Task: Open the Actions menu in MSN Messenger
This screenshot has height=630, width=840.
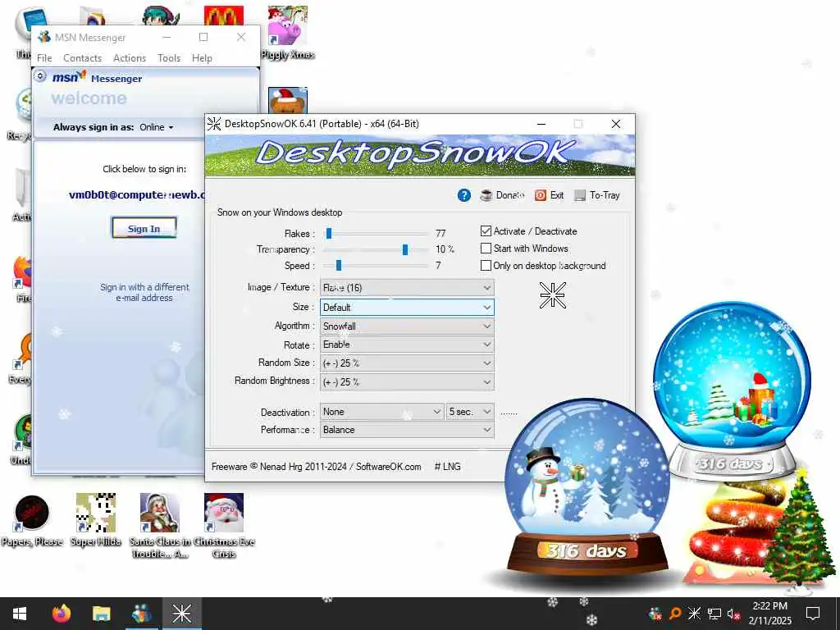Action: (130, 58)
